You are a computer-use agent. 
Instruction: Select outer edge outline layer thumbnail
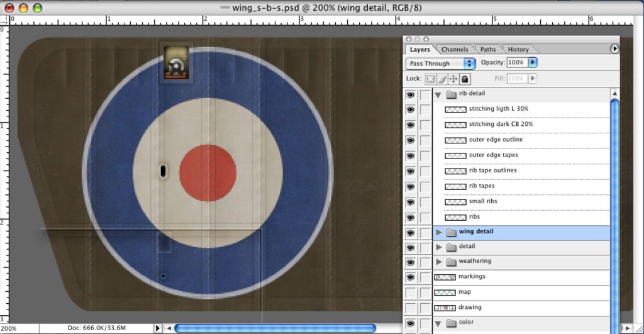tap(455, 140)
